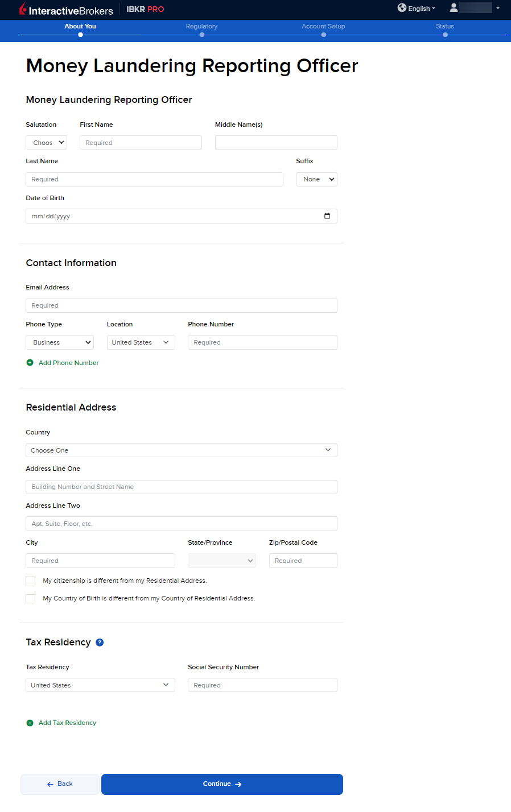
Task: Click the Tax Residency help question icon
Action: (100, 643)
